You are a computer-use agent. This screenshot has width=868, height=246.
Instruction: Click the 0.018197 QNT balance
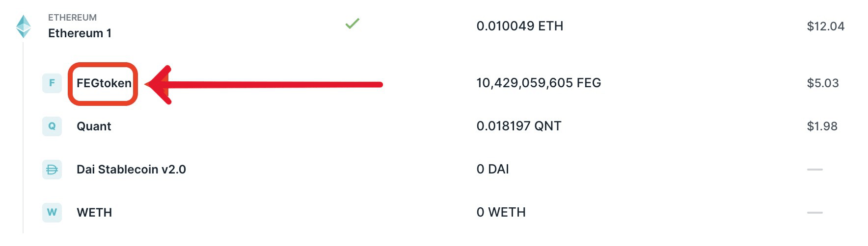[518, 126]
